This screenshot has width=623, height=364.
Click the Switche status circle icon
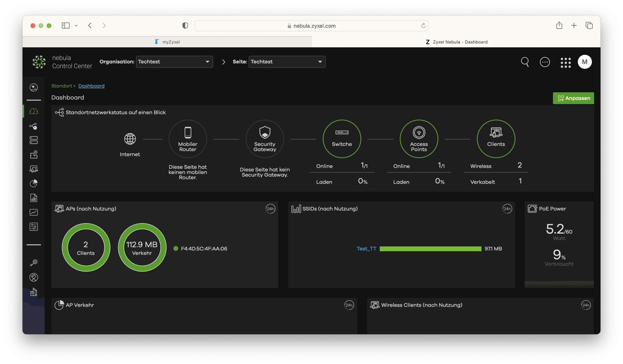click(x=342, y=139)
